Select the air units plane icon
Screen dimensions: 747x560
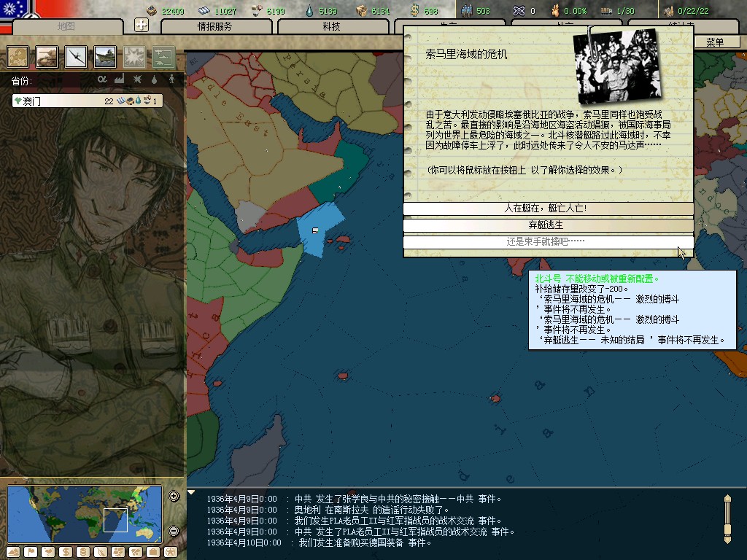(76, 57)
